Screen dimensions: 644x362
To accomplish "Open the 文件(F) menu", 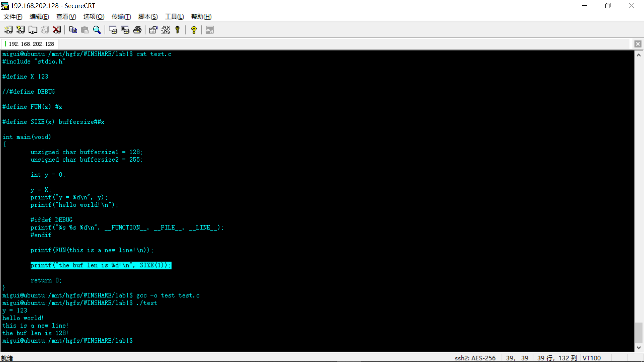I will [x=13, y=16].
